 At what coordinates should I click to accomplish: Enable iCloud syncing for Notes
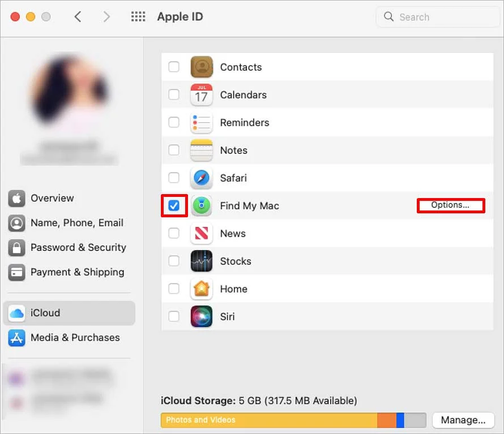point(174,150)
